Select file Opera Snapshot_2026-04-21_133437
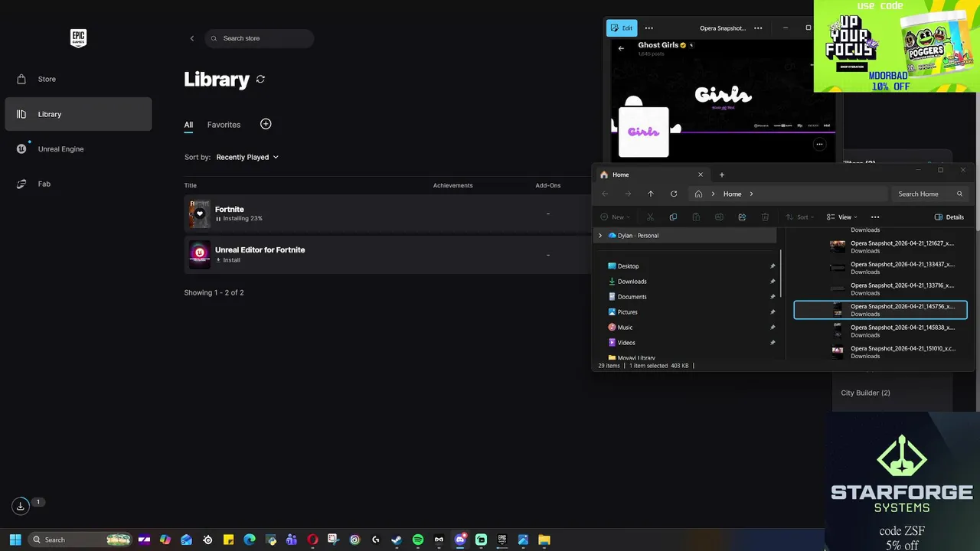The width and height of the screenshot is (980, 551). (880, 268)
